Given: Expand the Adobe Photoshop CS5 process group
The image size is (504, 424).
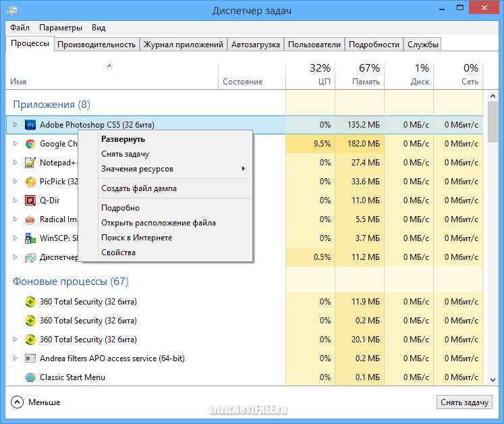Looking at the screenshot, I should tap(15, 124).
